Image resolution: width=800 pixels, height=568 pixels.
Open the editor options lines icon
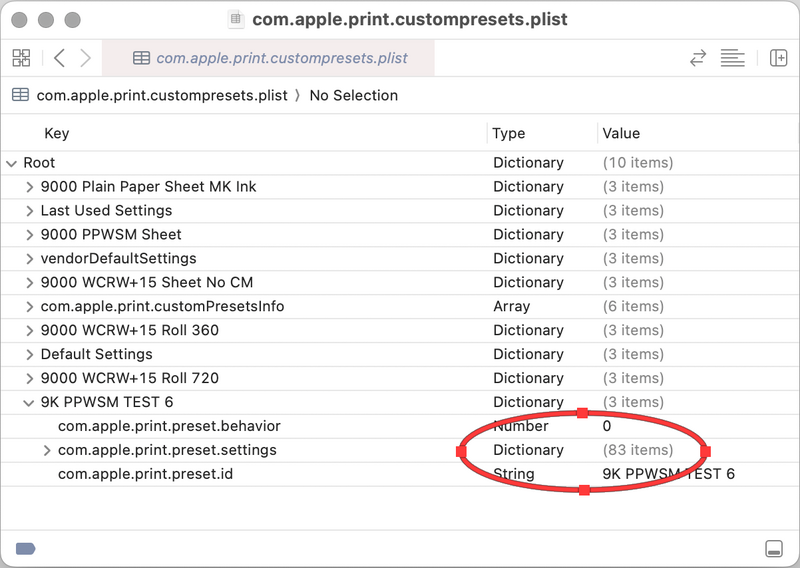(x=733, y=58)
